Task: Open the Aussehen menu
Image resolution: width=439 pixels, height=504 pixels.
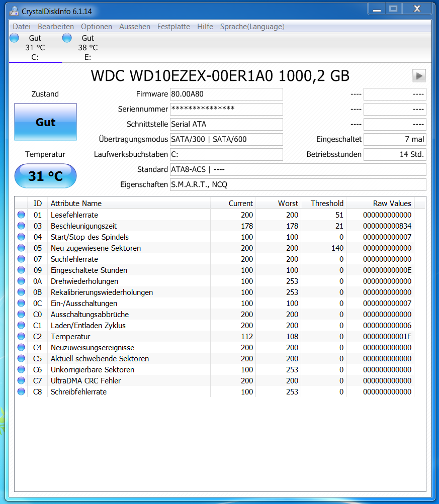Action: click(135, 27)
